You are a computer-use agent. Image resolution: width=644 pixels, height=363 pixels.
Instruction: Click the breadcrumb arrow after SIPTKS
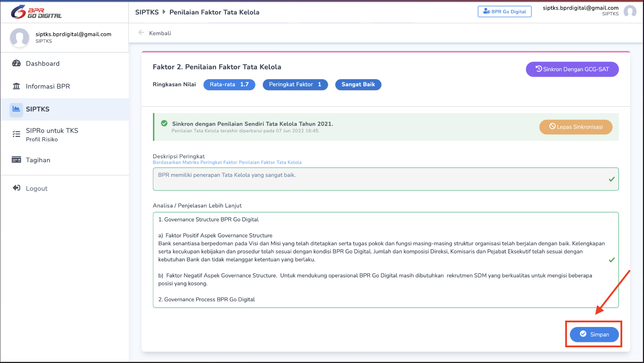(164, 12)
